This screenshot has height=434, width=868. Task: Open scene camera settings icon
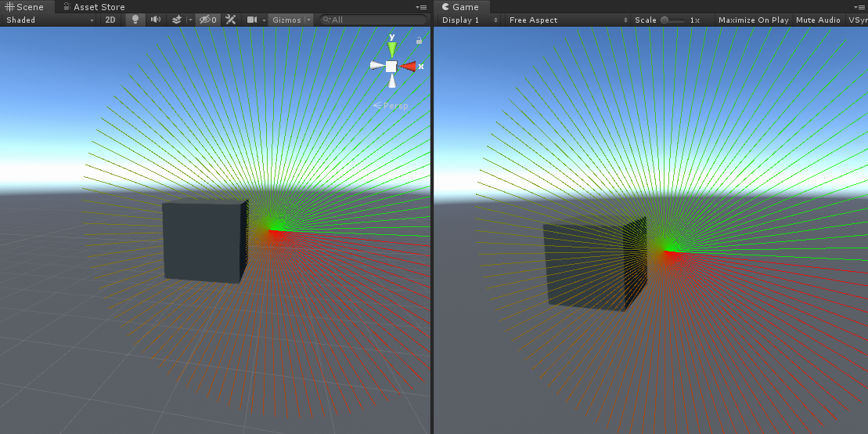click(252, 20)
